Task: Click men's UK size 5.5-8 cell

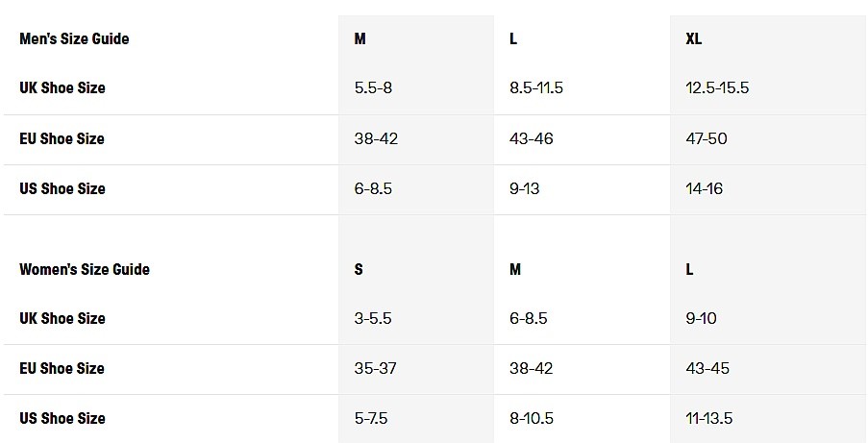Action: pos(373,88)
